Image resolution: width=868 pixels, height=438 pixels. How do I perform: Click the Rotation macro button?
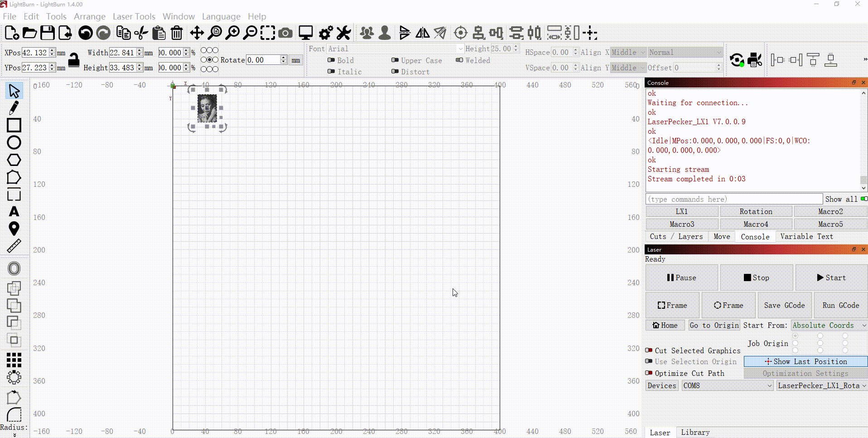(x=756, y=211)
